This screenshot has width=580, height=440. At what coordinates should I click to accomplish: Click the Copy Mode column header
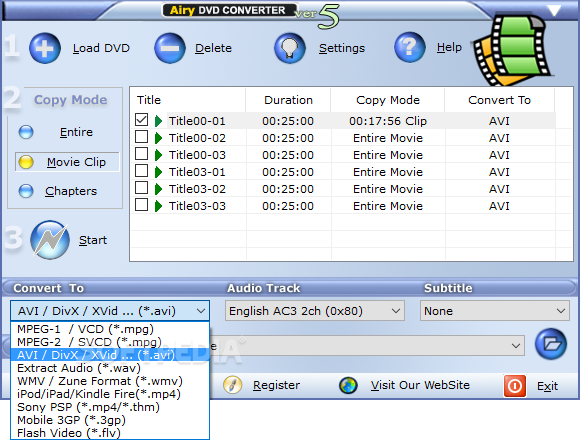coord(388,100)
